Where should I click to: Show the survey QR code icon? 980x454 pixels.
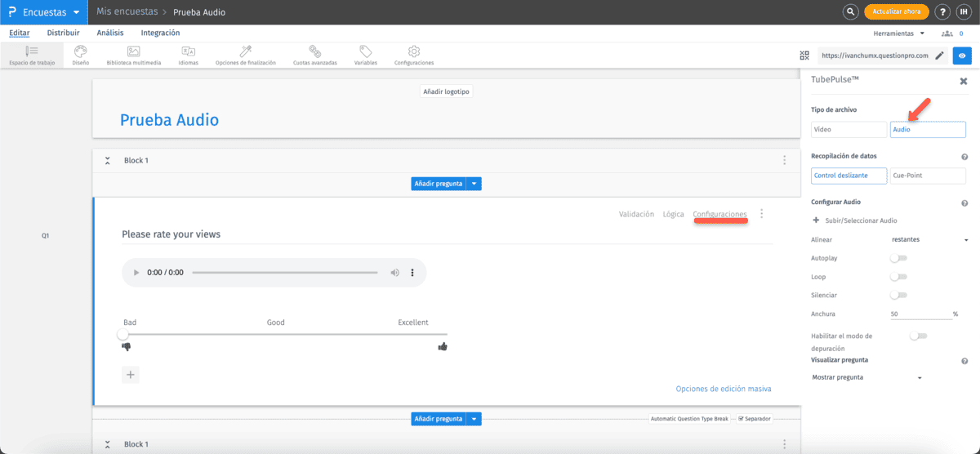click(x=805, y=56)
